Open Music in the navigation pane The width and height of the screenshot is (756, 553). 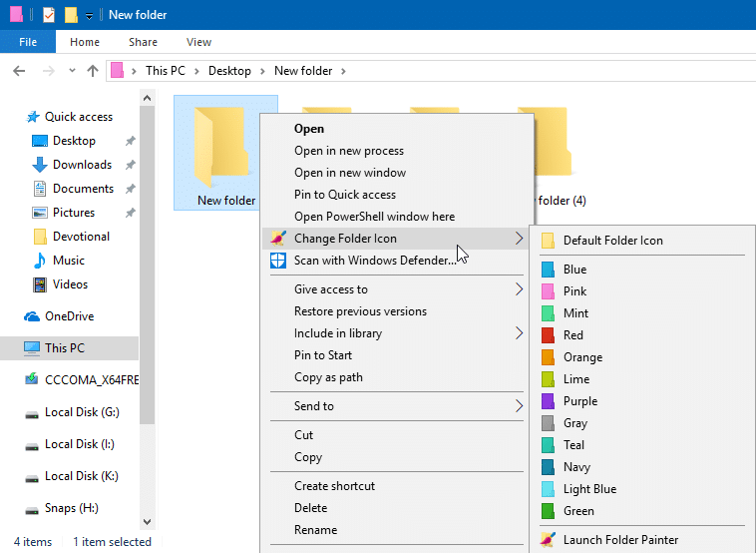[x=59, y=261]
